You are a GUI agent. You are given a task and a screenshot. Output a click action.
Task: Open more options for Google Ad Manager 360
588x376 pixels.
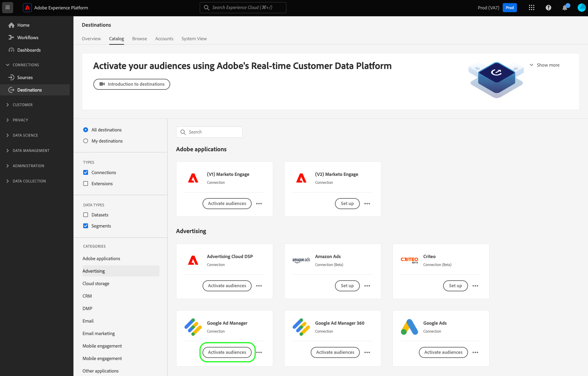click(367, 352)
